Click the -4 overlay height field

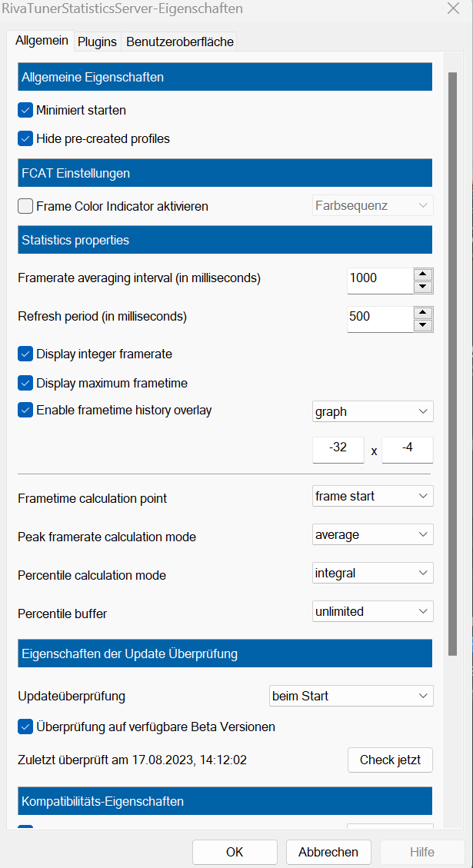pyautogui.click(x=408, y=450)
